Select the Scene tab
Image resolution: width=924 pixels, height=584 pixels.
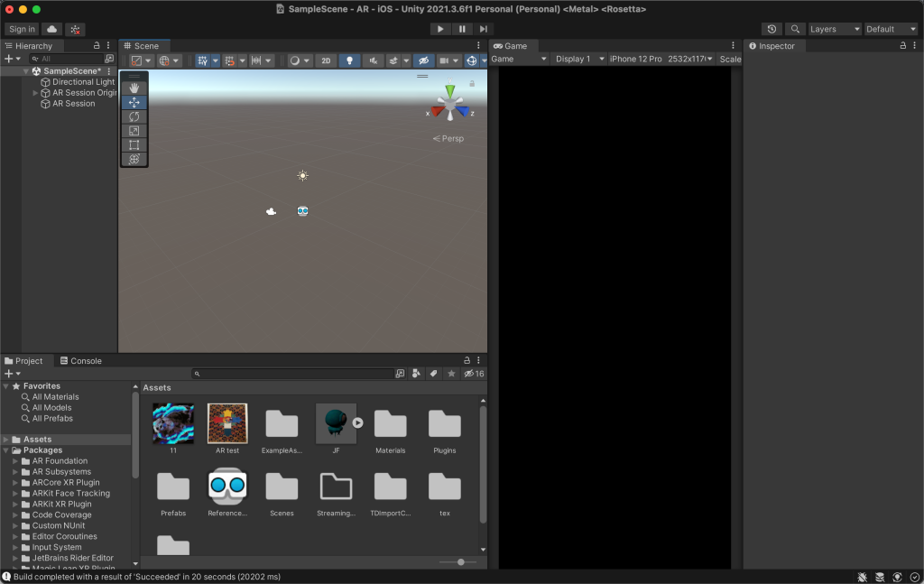click(x=142, y=45)
